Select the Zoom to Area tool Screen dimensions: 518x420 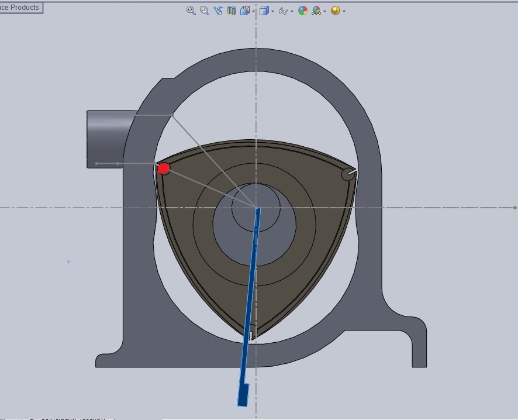coord(204,11)
